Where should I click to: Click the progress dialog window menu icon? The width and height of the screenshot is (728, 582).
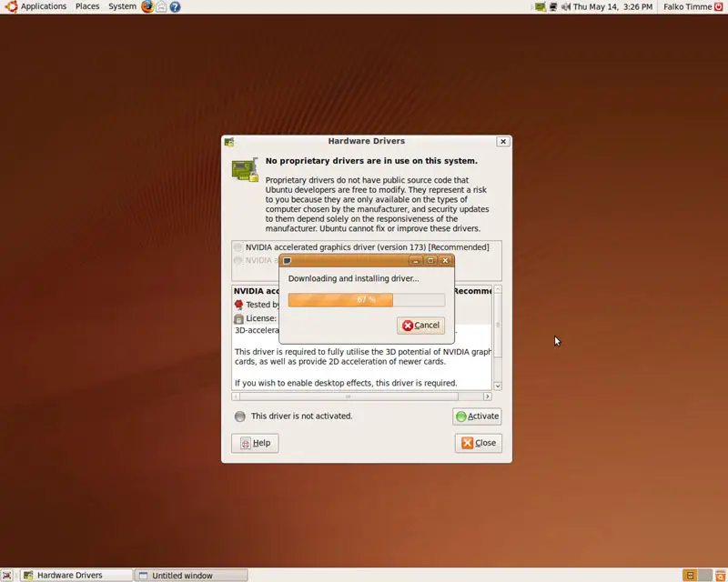click(x=288, y=260)
